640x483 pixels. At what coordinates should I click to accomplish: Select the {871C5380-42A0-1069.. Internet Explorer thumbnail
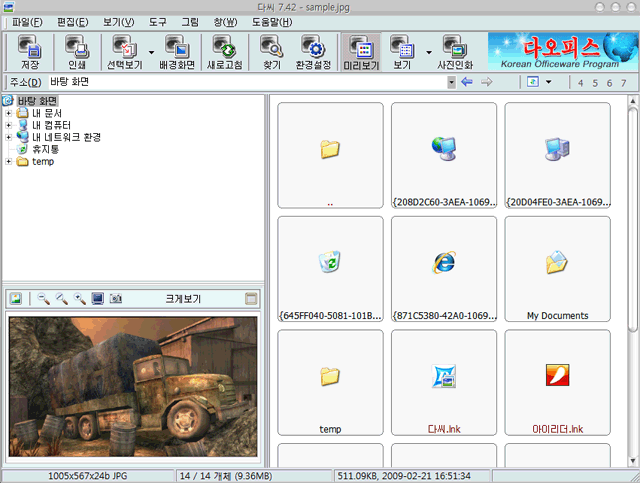pyautogui.click(x=444, y=269)
